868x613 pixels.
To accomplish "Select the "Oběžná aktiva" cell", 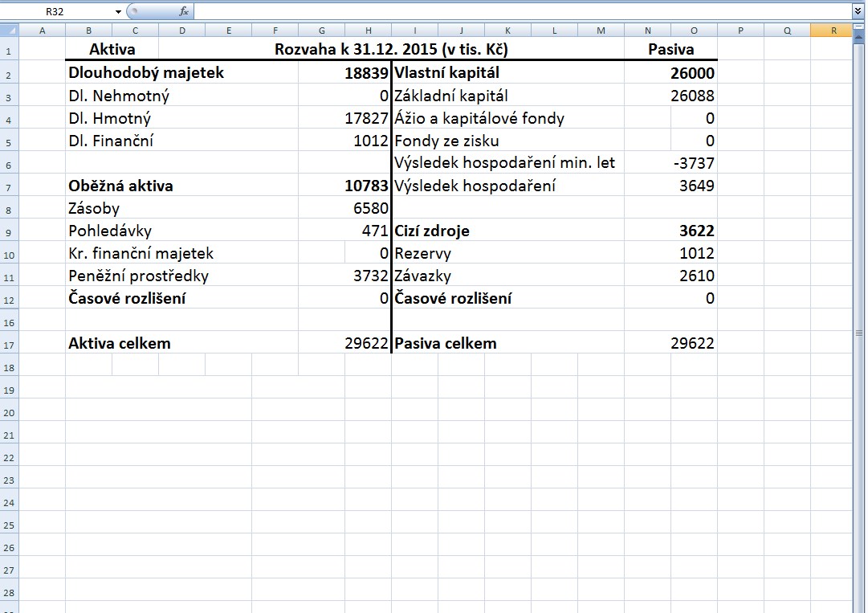I will point(182,186).
